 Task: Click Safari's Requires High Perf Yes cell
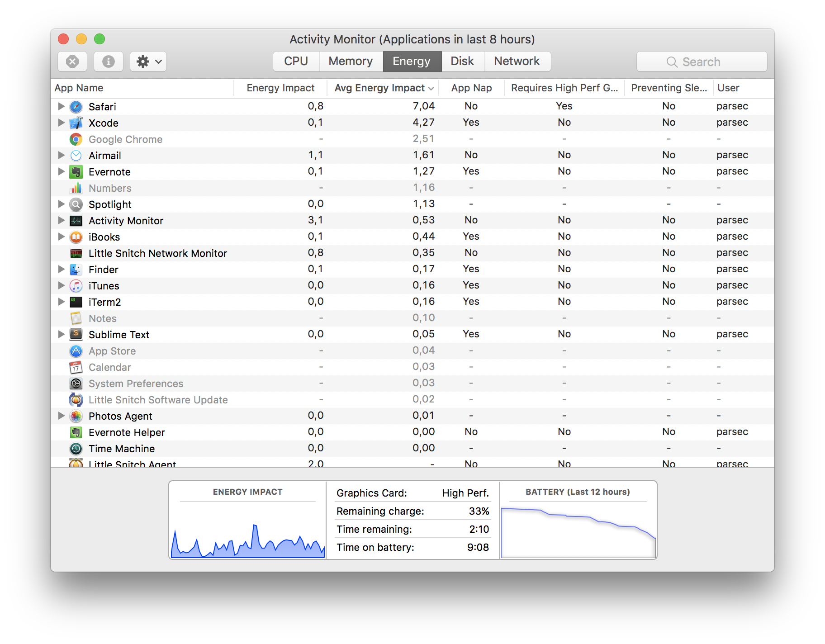564,106
